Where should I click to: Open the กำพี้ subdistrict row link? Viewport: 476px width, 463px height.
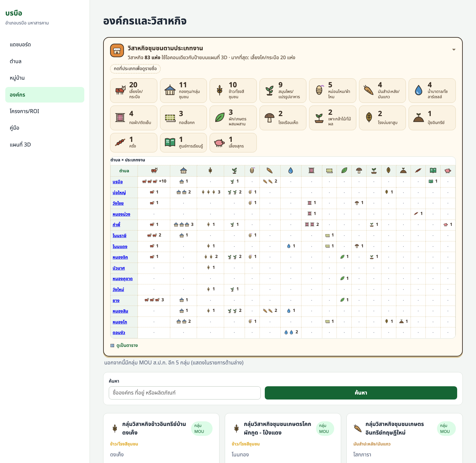116,225
